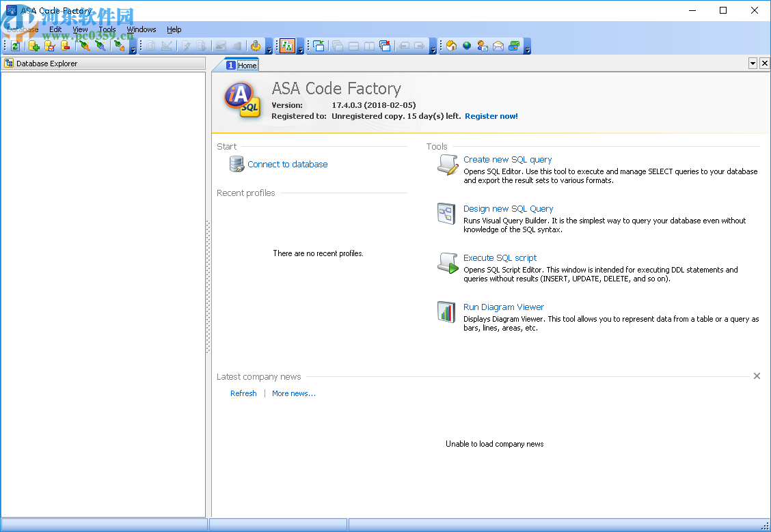Click Execute SQL script
The height and width of the screenshot is (532, 771).
pyautogui.click(x=500, y=257)
